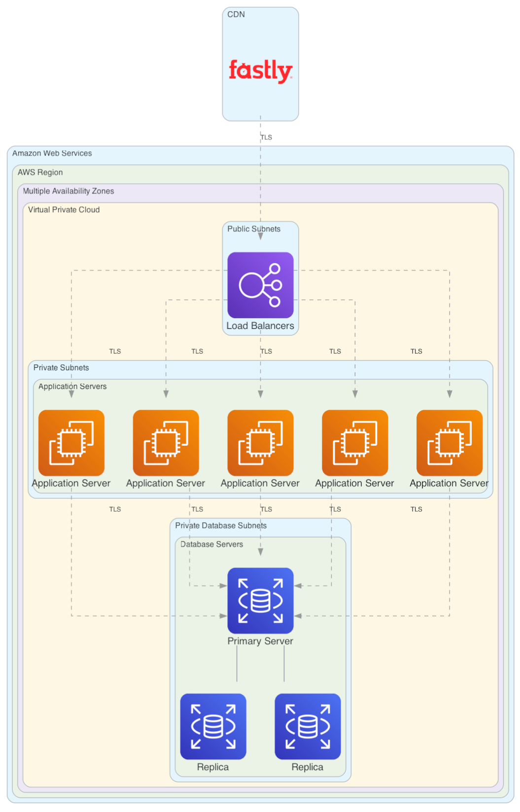520x812 pixels.
Task: Select the fourth Application Server icon from left
Action: coord(355,442)
